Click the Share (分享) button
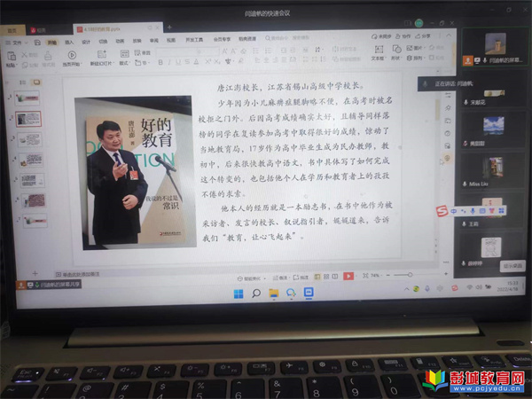This screenshot has height=399, width=532. click(423, 36)
